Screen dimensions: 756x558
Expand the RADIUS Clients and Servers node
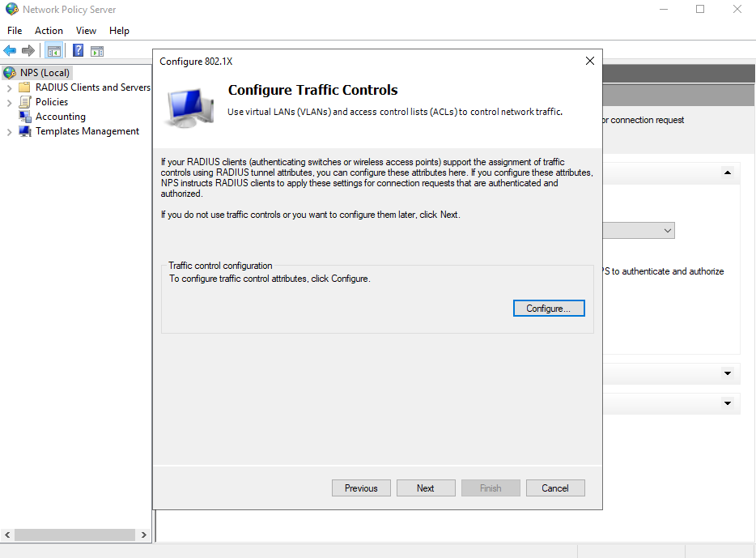click(9, 88)
